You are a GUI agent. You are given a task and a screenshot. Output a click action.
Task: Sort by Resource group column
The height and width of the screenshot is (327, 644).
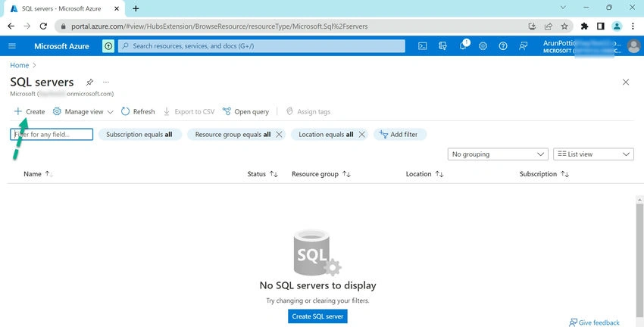(x=320, y=174)
